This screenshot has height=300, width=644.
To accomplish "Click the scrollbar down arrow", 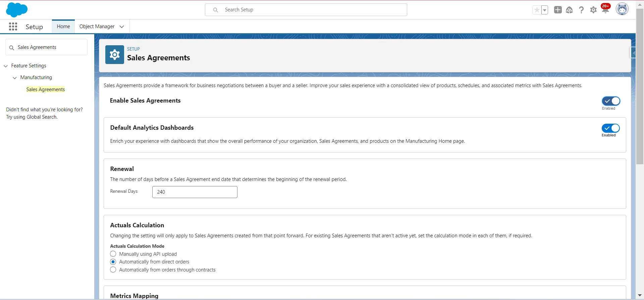I will [640, 295].
